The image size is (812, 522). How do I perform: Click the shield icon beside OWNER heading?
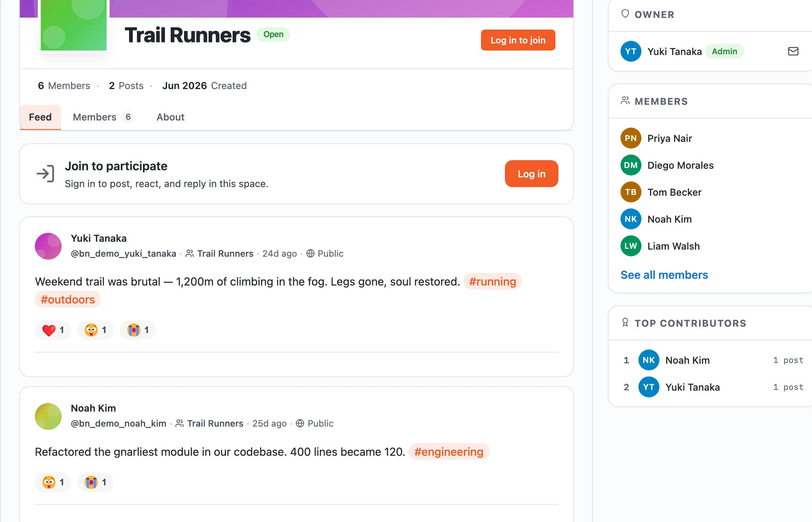(x=625, y=14)
